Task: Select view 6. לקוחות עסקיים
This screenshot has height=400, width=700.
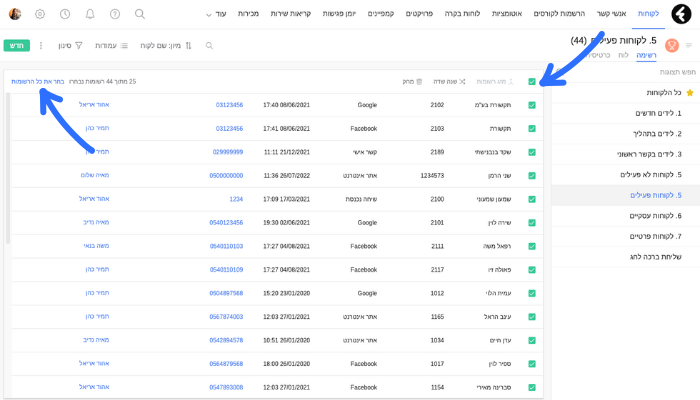Action: point(655,216)
